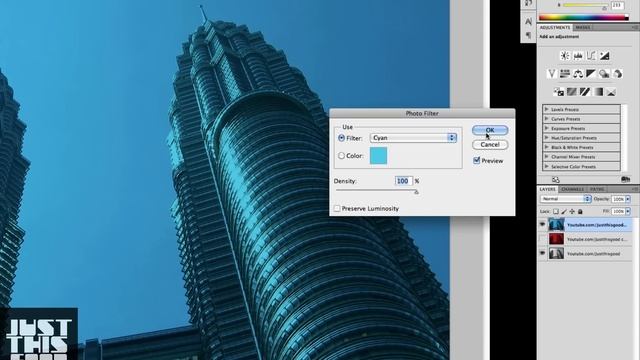Add a Vibrance adjustment

(552, 73)
